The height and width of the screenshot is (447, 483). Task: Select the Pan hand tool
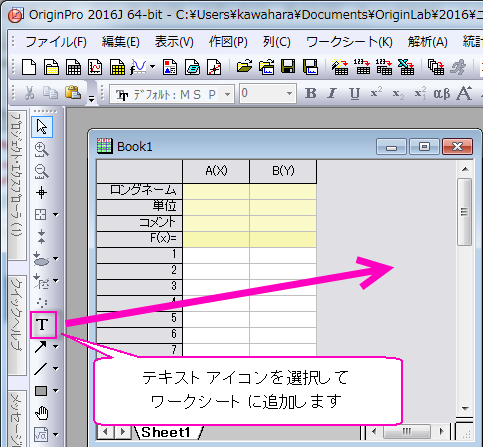42,413
